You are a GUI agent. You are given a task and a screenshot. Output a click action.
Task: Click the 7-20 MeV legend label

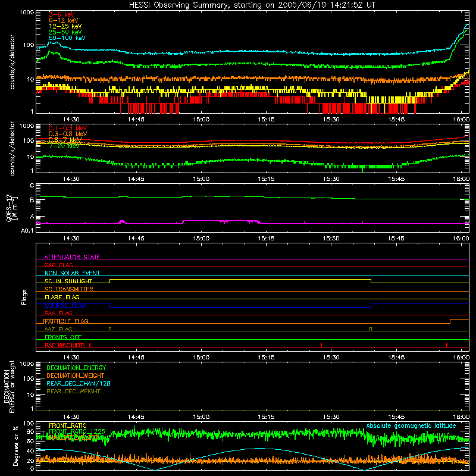click(x=64, y=146)
